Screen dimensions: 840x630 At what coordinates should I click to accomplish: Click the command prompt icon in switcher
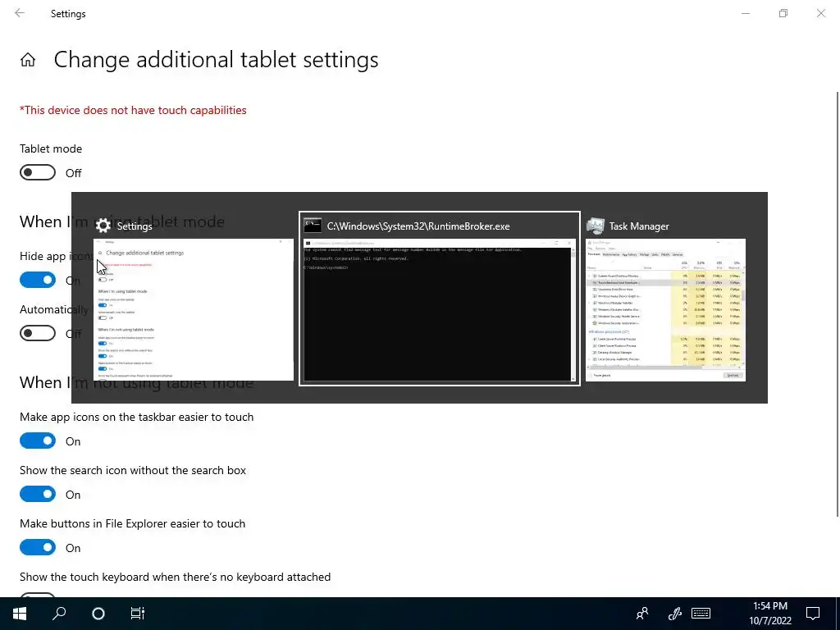(313, 226)
